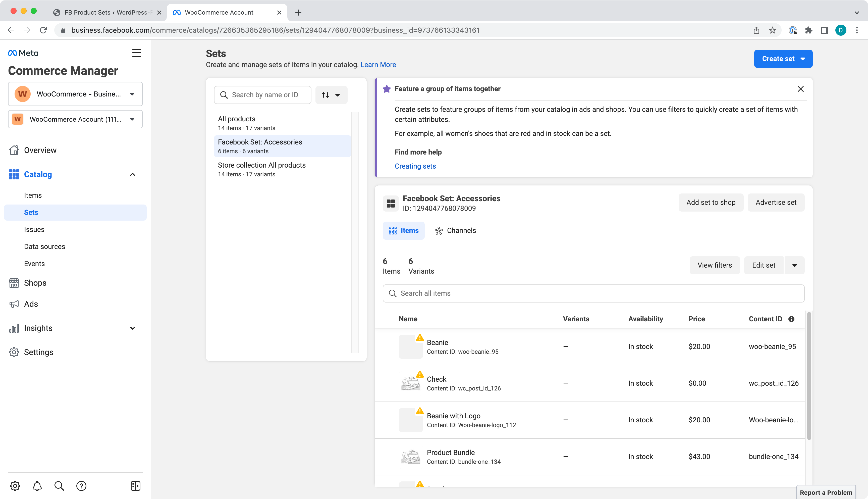Open Create set dropdown button
The height and width of the screenshot is (499, 868).
783,59
